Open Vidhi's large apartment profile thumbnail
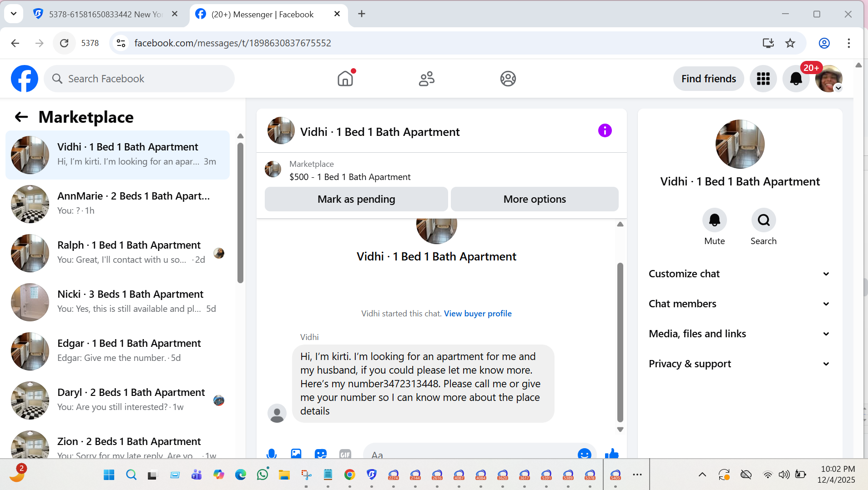Image resolution: width=868 pixels, height=490 pixels. coord(740,144)
